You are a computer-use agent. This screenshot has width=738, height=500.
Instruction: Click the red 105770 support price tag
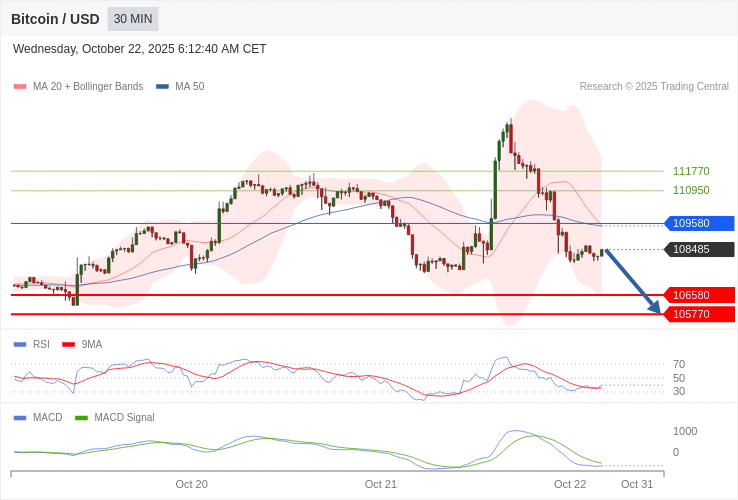(x=699, y=314)
